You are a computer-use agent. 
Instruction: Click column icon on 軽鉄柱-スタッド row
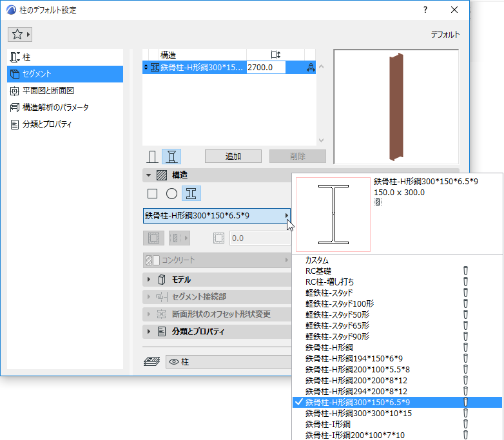(x=465, y=293)
